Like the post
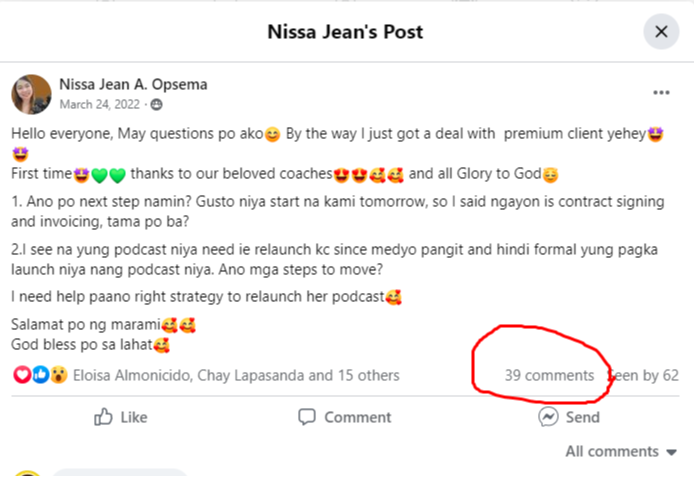This screenshot has height=477, width=695. point(120,418)
